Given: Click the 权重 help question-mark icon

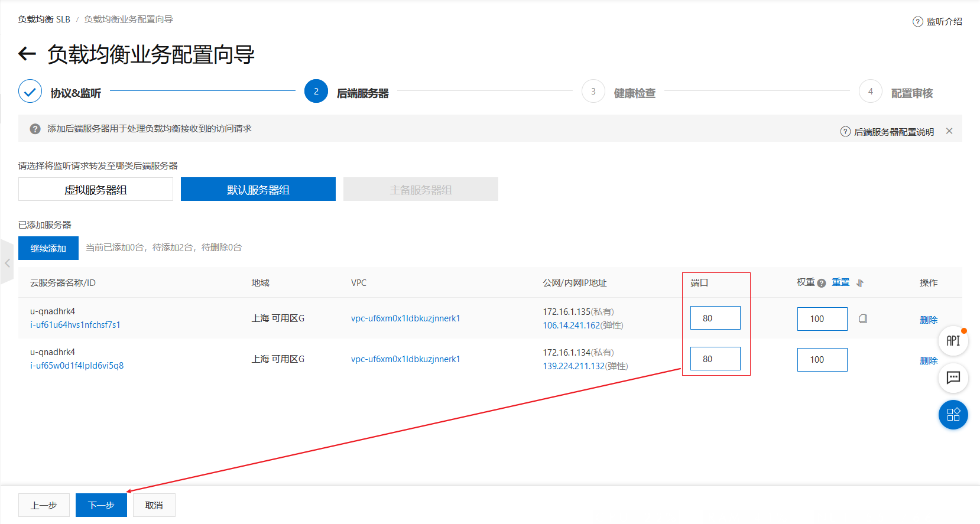Looking at the screenshot, I should [x=822, y=284].
